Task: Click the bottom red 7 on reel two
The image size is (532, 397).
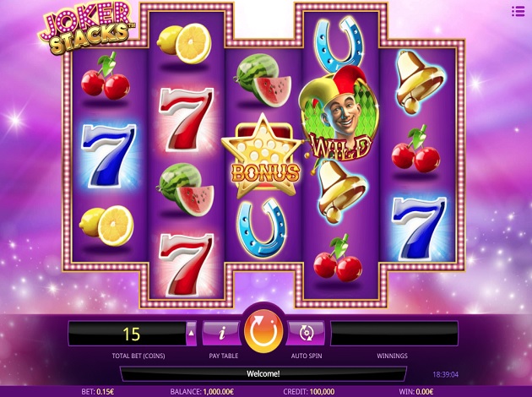Action: point(186,264)
